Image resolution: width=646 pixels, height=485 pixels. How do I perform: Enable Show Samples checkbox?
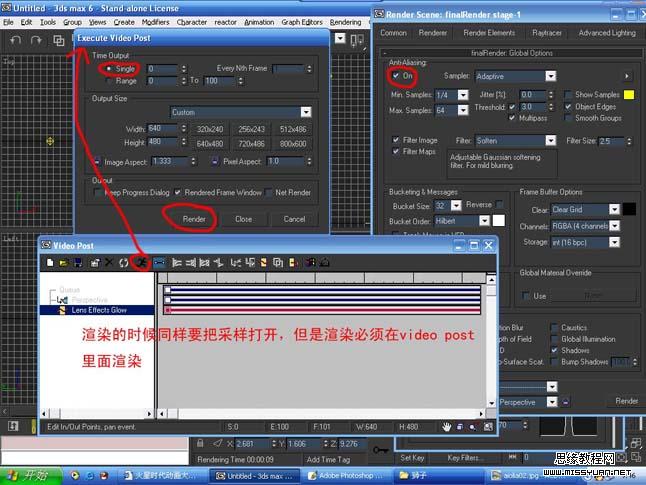click(x=568, y=95)
